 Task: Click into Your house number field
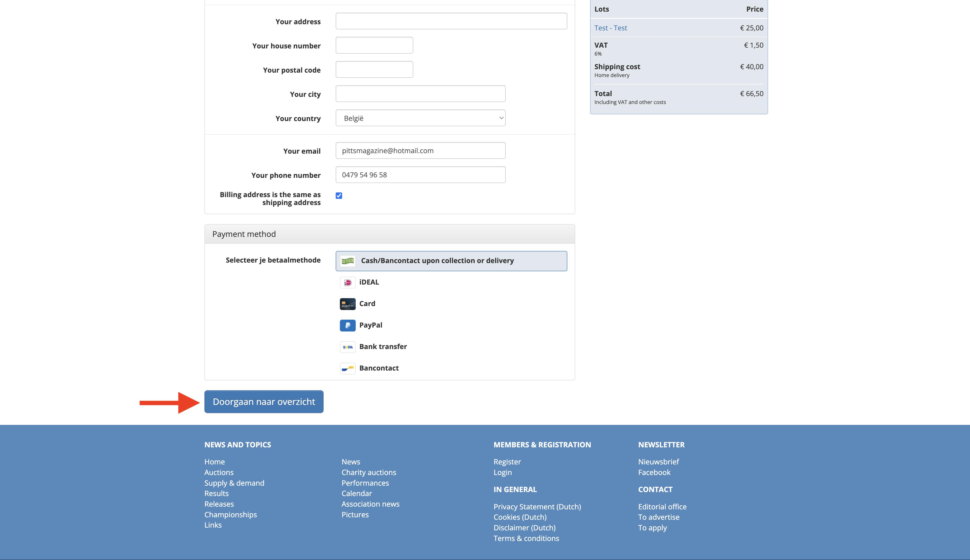[x=374, y=45]
